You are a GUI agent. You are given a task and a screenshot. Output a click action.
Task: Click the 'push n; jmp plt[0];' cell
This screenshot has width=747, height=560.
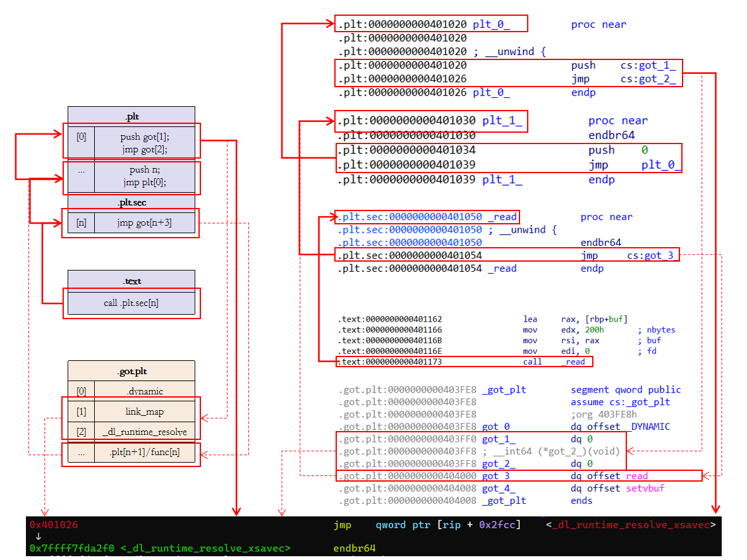click(145, 176)
